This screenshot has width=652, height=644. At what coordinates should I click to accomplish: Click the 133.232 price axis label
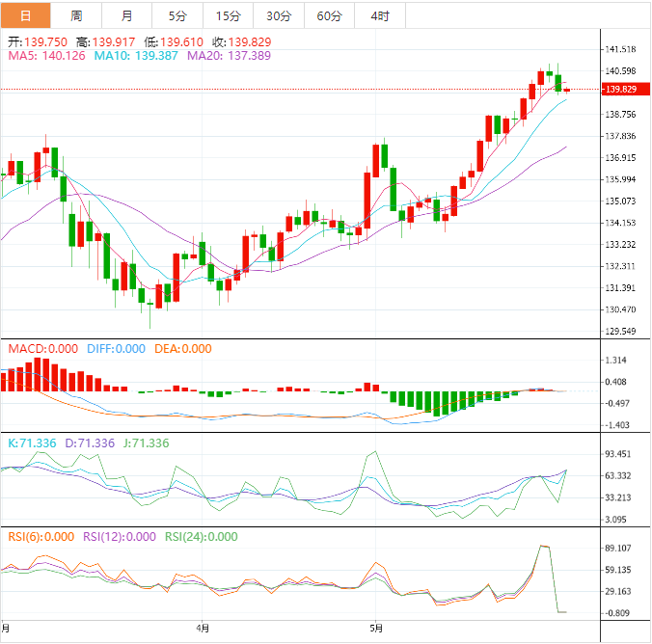point(620,245)
